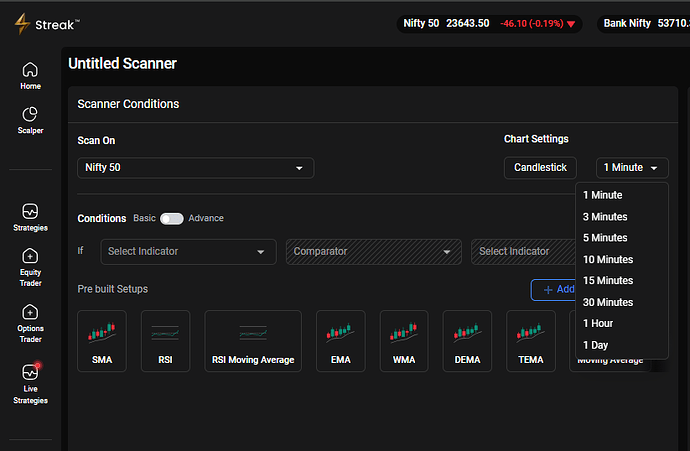Open the Scan On Nifty 50 dropdown
The width and height of the screenshot is (690, 451).
coord(195,168)
